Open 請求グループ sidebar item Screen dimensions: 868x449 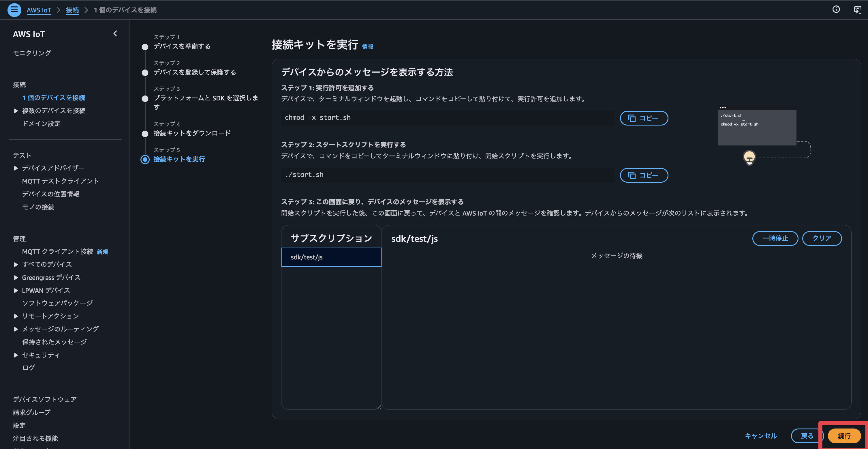coord(32,412)
